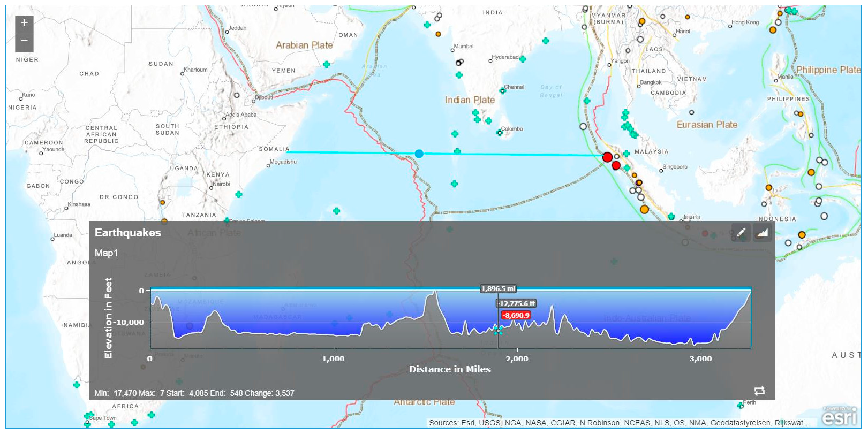The width and height of the screenshot is (868, 435).
Task: Click the Mumbai city marker
Action: pos(452,50)
